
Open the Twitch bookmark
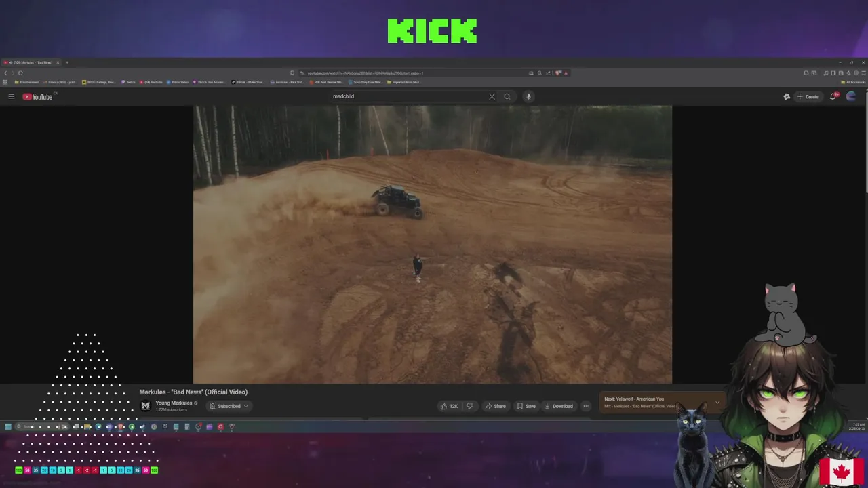(128, 82)
